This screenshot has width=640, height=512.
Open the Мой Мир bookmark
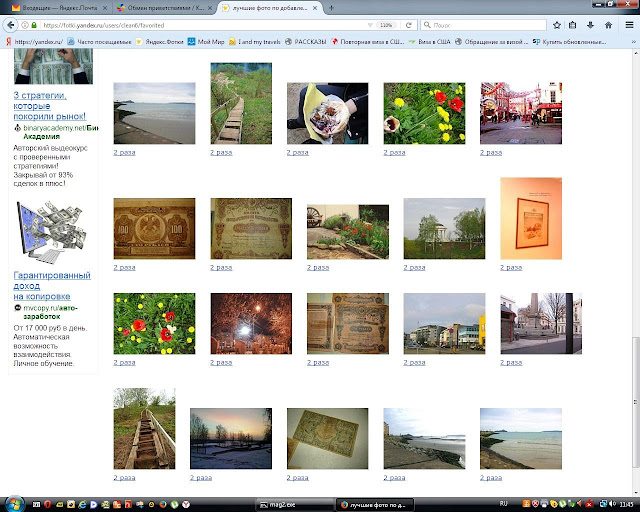click(x=206, y=42)
